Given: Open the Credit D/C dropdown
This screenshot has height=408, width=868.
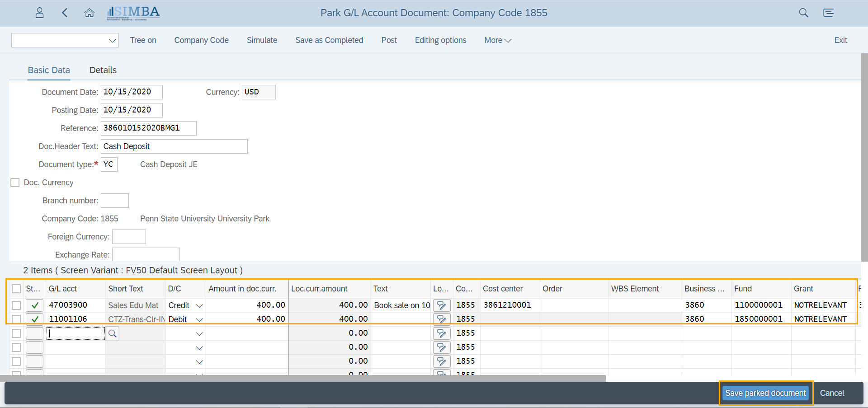Looking at the screenshot, I should pos(199,305).
